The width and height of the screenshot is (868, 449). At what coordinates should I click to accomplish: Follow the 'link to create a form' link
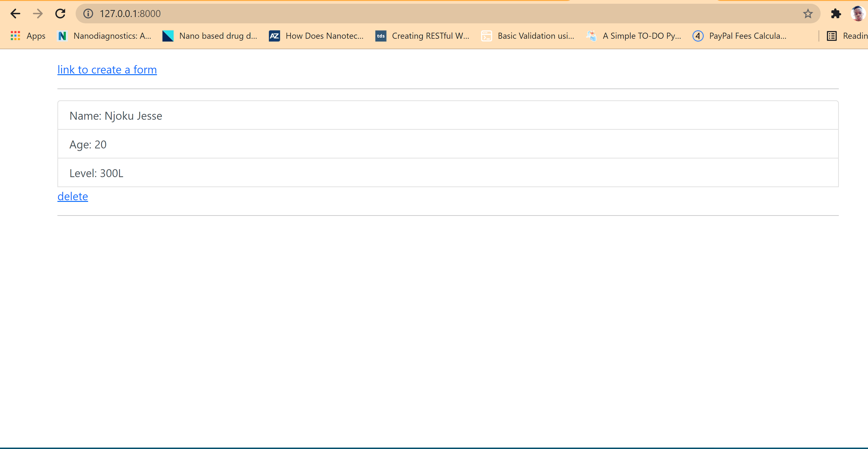pos(107,70)
